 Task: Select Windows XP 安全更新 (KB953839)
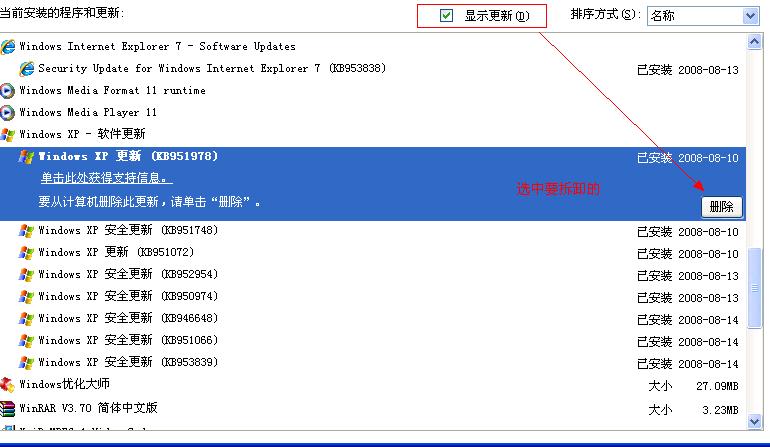128,362
